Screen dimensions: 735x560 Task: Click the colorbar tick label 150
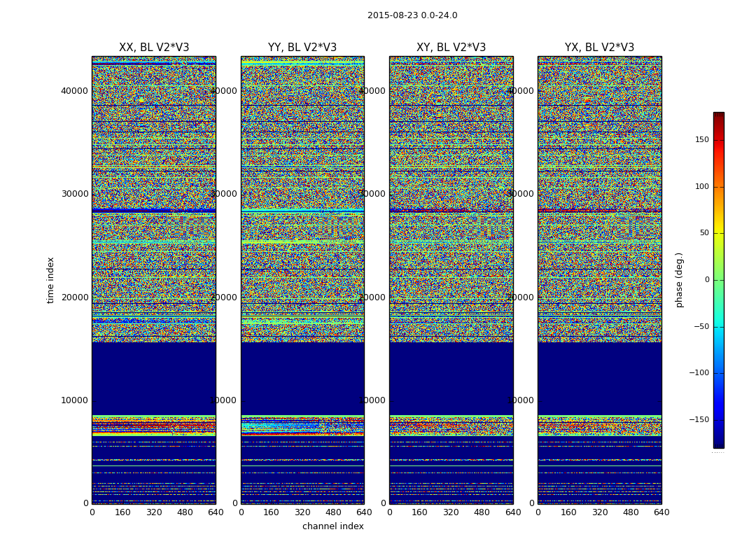(701, 140)
